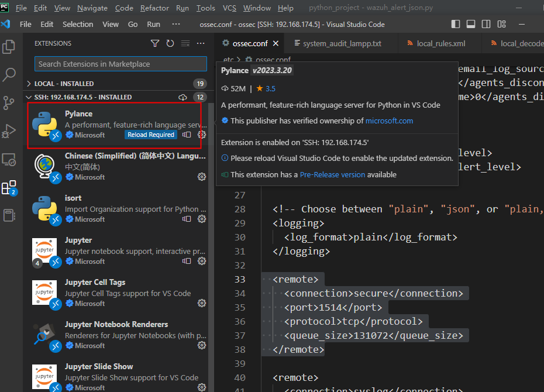Open the Explorer view in activity bar

pos(9,47)
